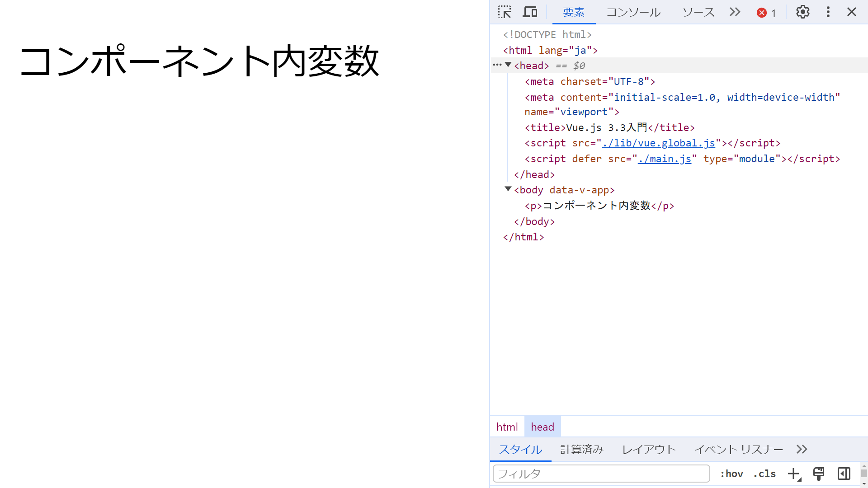The width and height of the screenshot is (868, 488).
Task: Follow the ./main.js script link
Action: tap(665, 159)
